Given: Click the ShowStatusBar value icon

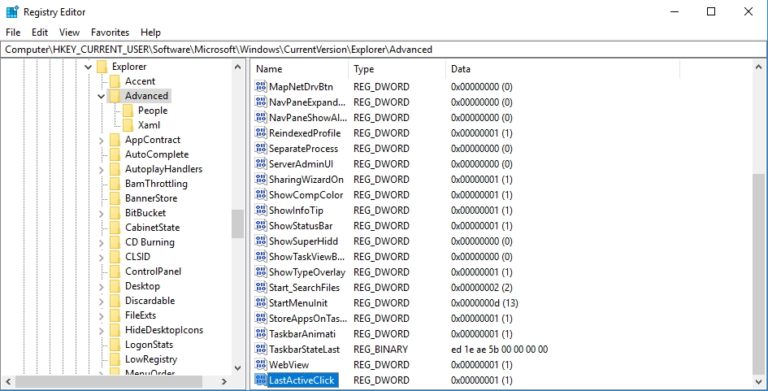Looking at the screenshot, I should pyautogui.click(x=261, y=226).
